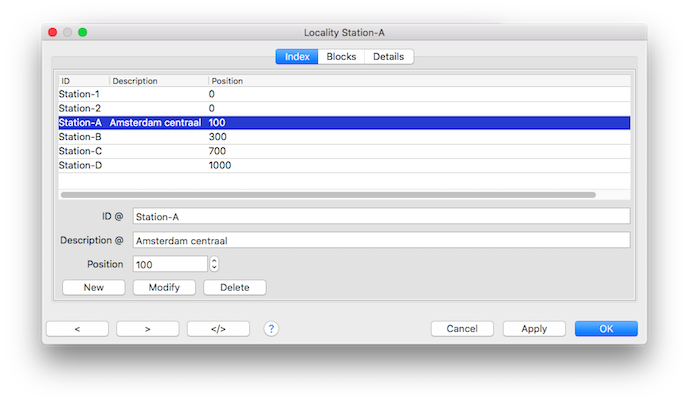This screenshot has width=689, height=404.
Task: Open the Details tab
Action: 389,57
